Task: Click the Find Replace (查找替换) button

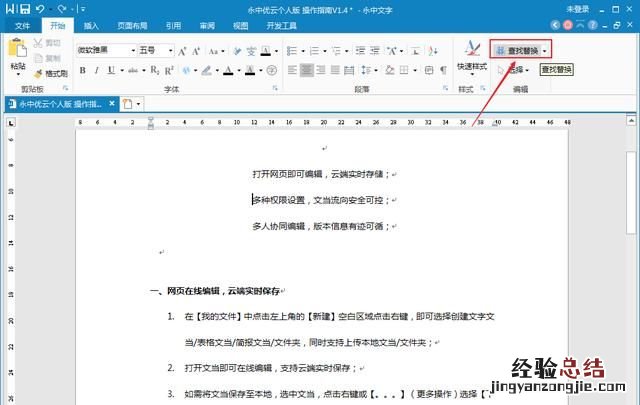Action: (517, 51)
